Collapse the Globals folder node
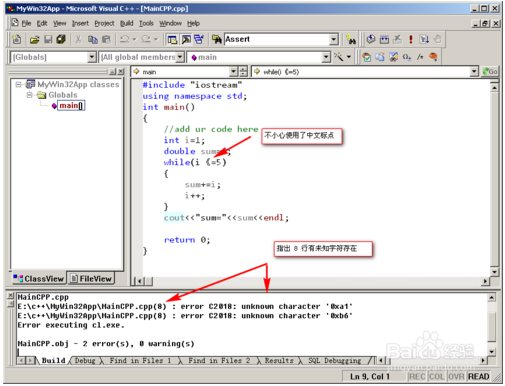This screenshot has height=386, width=505. 29,95
